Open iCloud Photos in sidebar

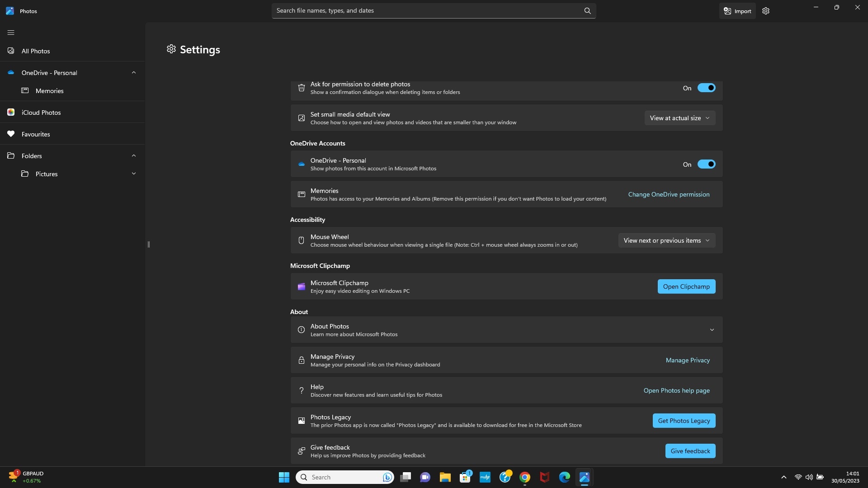click(72, 112)
